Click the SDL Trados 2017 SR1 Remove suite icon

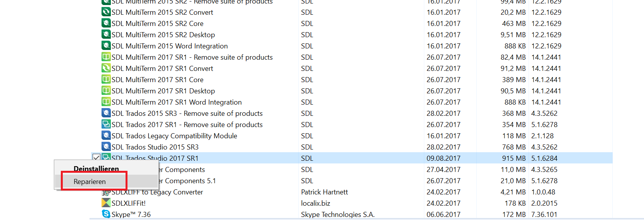coord(106,124)
